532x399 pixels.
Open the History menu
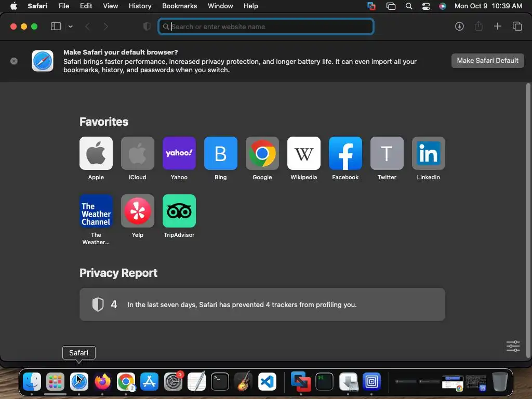click(140, 6)
